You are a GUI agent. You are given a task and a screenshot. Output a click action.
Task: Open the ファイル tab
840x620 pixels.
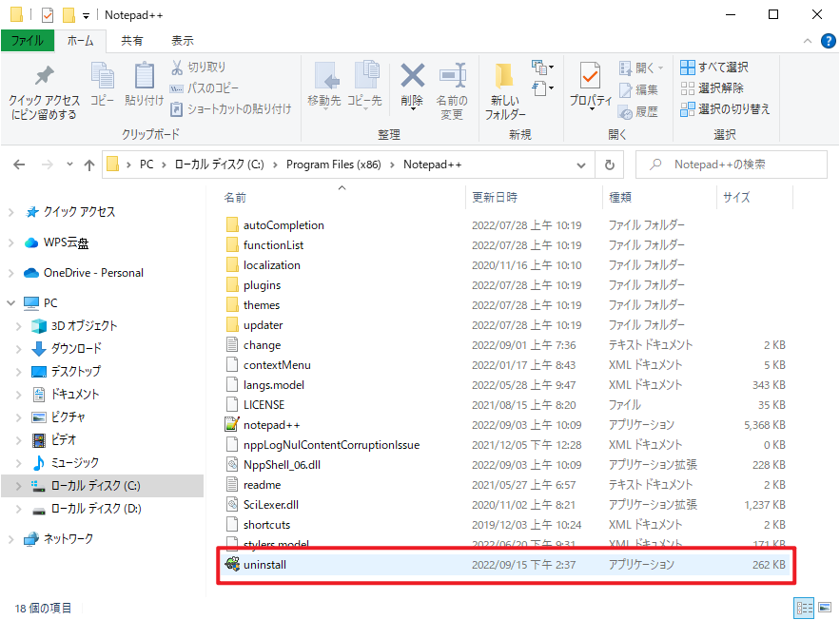[x=28, y=41]
